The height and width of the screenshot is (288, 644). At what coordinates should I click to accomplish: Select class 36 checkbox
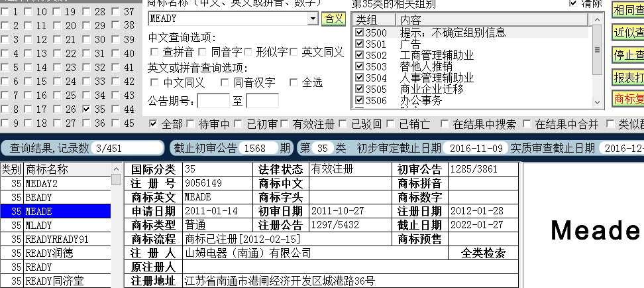[x=86, y=123]
